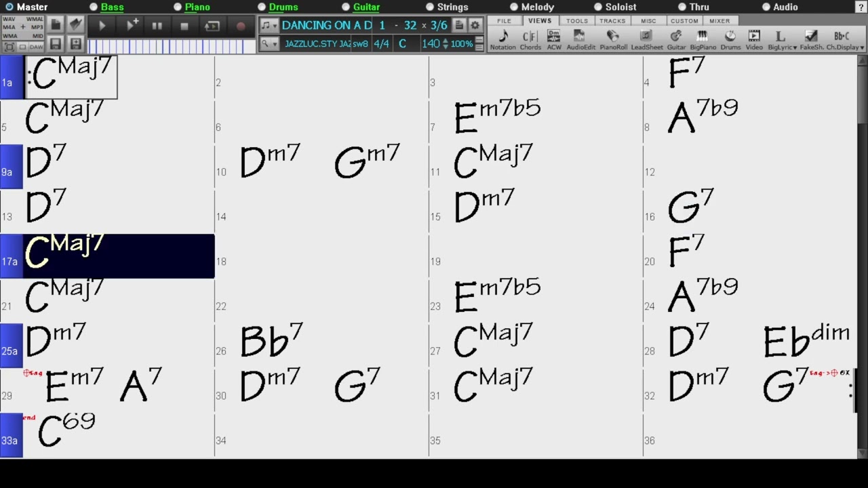Switch to the TOOLS tab

(577, 21)
